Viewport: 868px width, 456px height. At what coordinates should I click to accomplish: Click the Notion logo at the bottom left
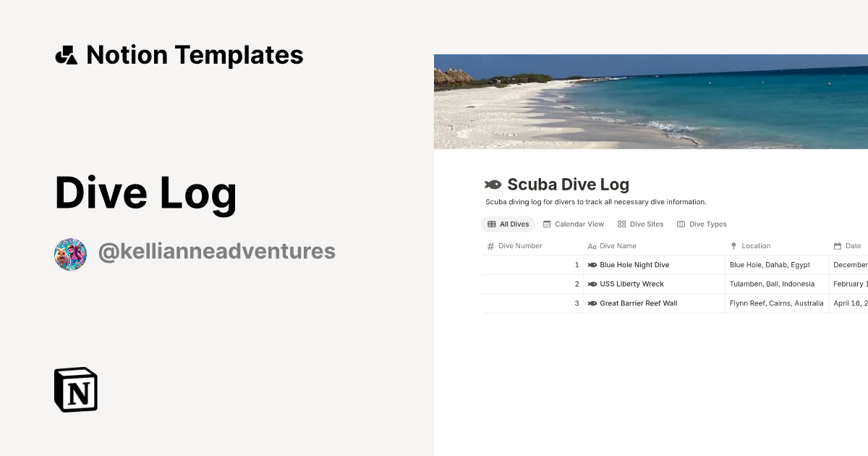(75, 390)
